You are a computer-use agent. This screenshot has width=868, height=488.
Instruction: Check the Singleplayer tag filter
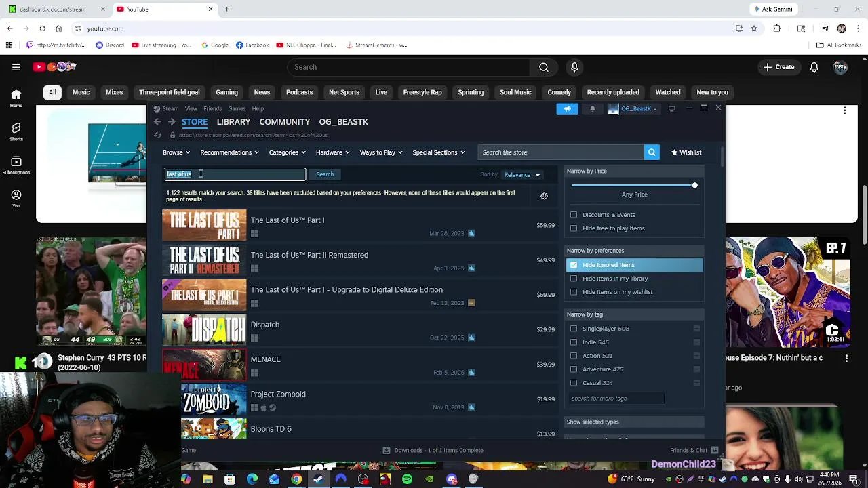pos(574,329)
